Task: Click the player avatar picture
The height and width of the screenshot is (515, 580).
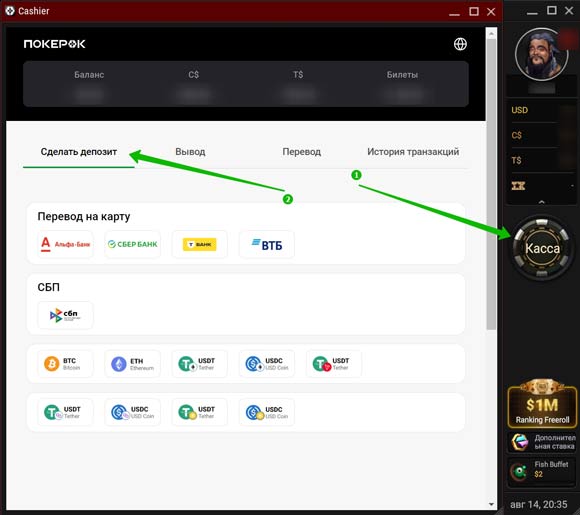Action: [x=542, y=54]
